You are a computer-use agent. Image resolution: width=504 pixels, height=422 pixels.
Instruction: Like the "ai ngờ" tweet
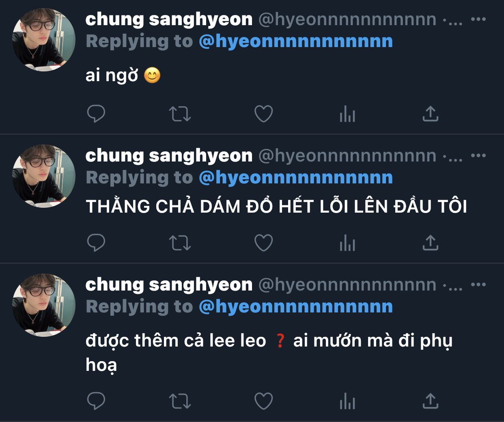(263, 114)
